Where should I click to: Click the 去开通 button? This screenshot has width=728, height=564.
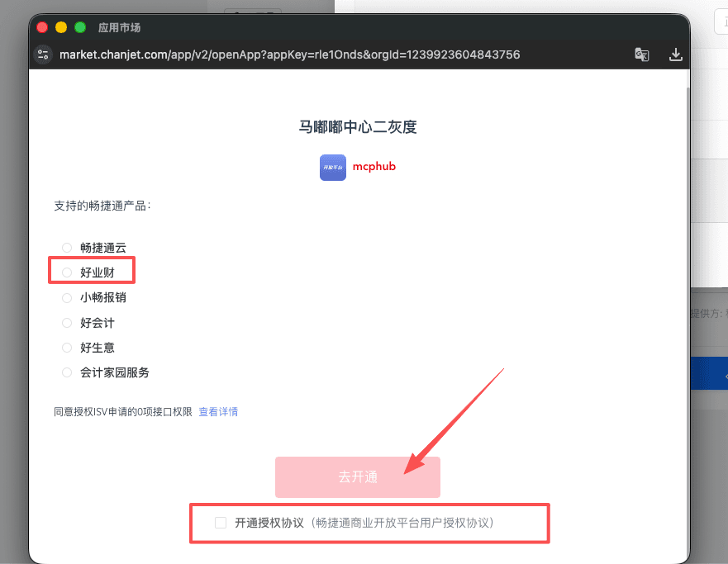tap(358, 477)
